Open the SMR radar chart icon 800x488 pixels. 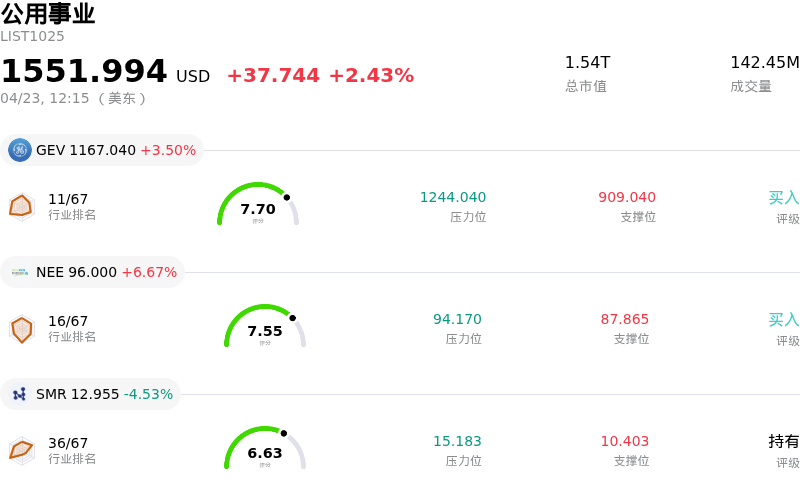[x=21, y=450]
